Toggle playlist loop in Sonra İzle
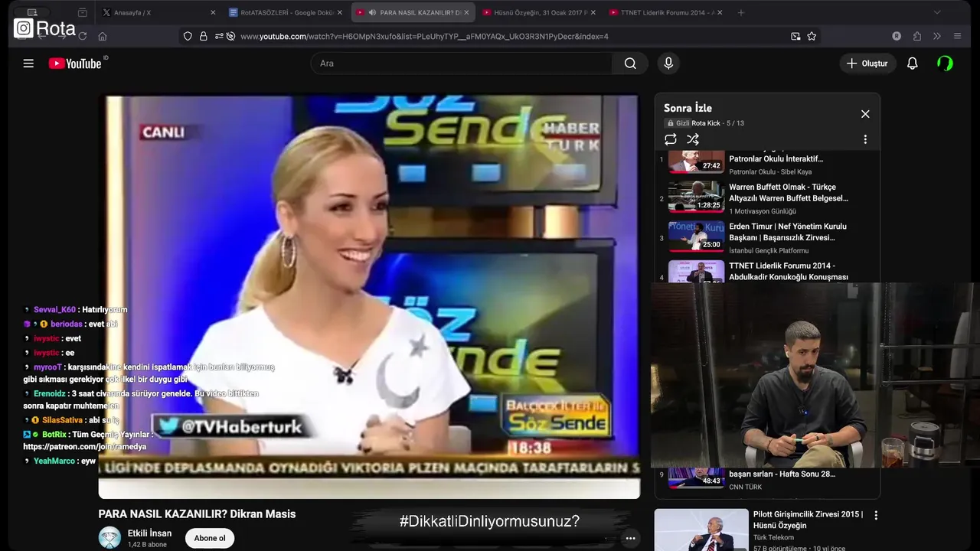This screenshot has height=551, width=980. tap(671, 139)
